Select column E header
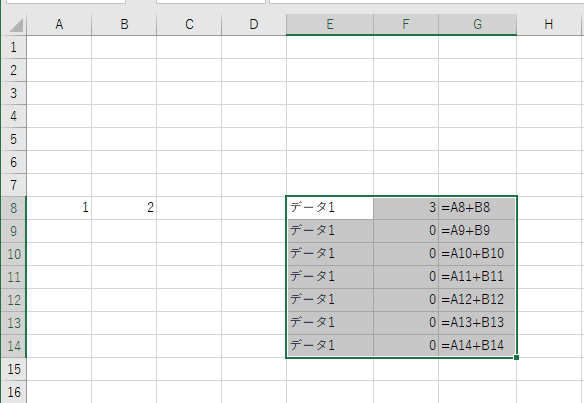This screenshot has height=403, width=584. point(330,25)
